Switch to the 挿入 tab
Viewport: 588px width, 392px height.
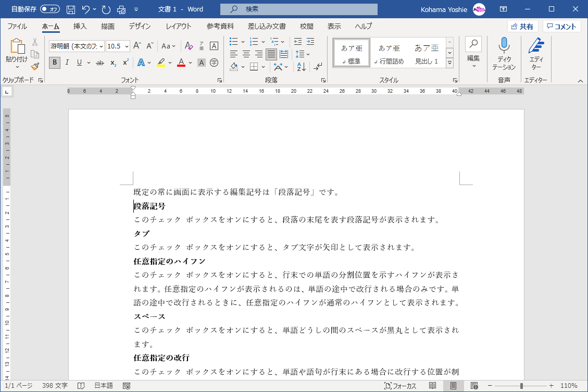(80, 26)
